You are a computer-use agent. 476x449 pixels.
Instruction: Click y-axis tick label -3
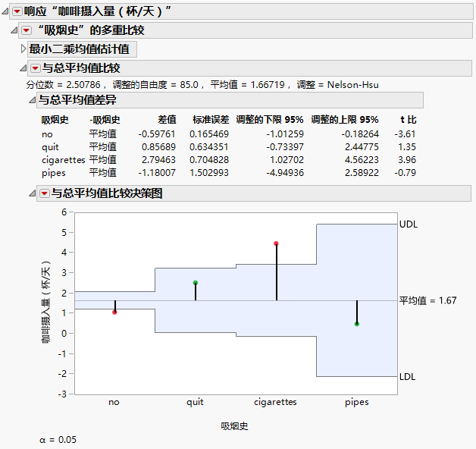pos(62,394)
